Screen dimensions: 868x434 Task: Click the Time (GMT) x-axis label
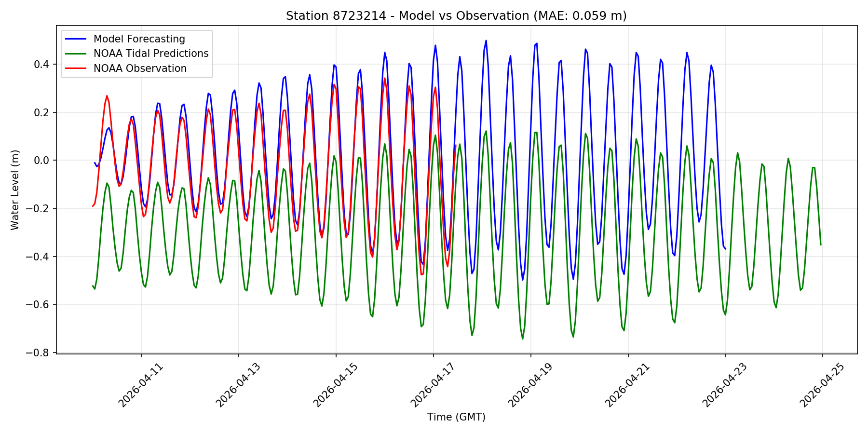coord(456,417)
